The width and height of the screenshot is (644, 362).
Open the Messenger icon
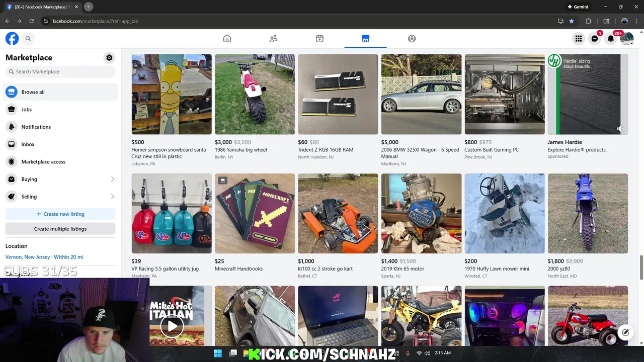pos(595,38)
